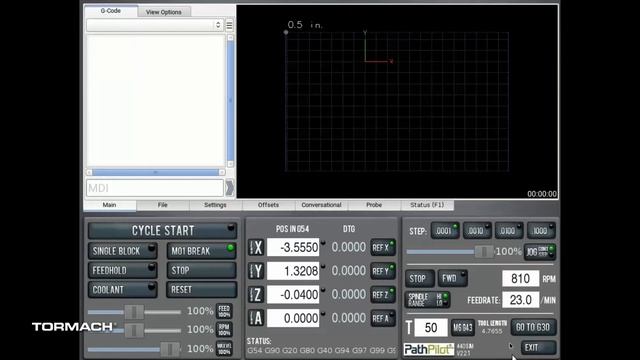Select the Main tab
This screenshot has height=360, width=640.
(x=109, y=205)
